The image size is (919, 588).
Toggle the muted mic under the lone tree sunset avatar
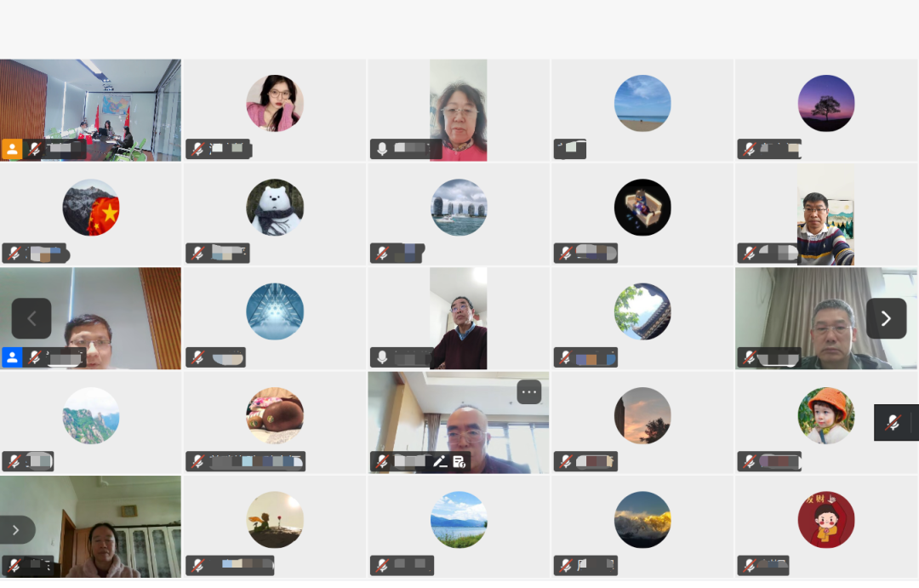click(750, 149)
